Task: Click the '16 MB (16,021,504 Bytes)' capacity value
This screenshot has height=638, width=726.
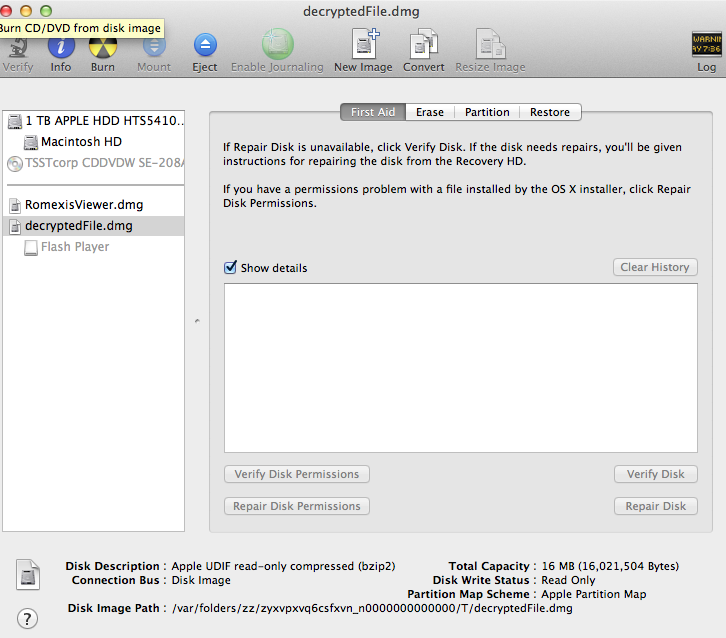Action: pyautogui.click(x=610, y=566)
